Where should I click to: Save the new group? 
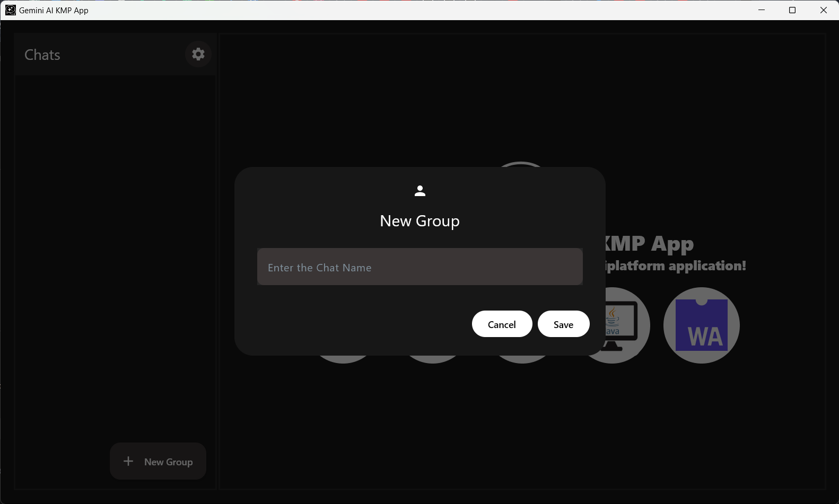(x=563, y=324)
